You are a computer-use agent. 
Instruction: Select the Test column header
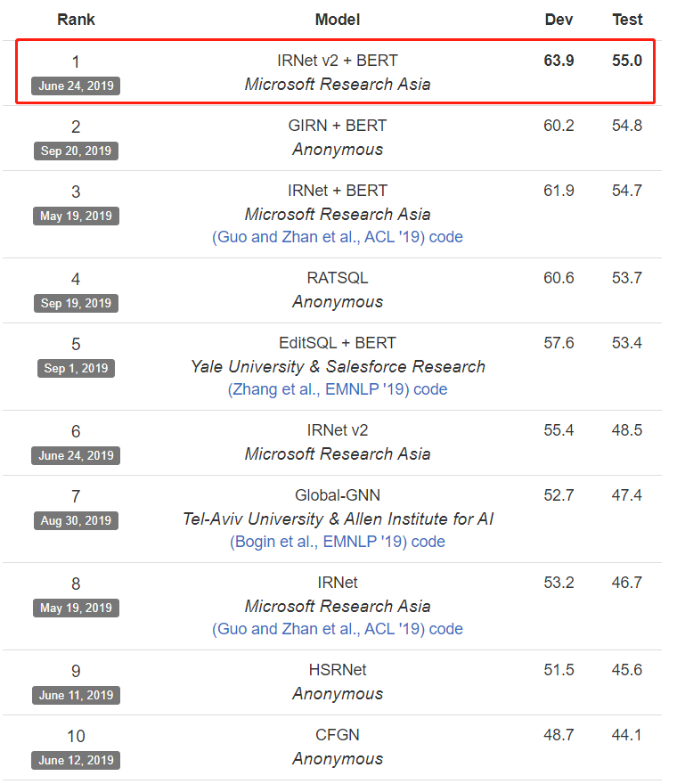point(627,20)
